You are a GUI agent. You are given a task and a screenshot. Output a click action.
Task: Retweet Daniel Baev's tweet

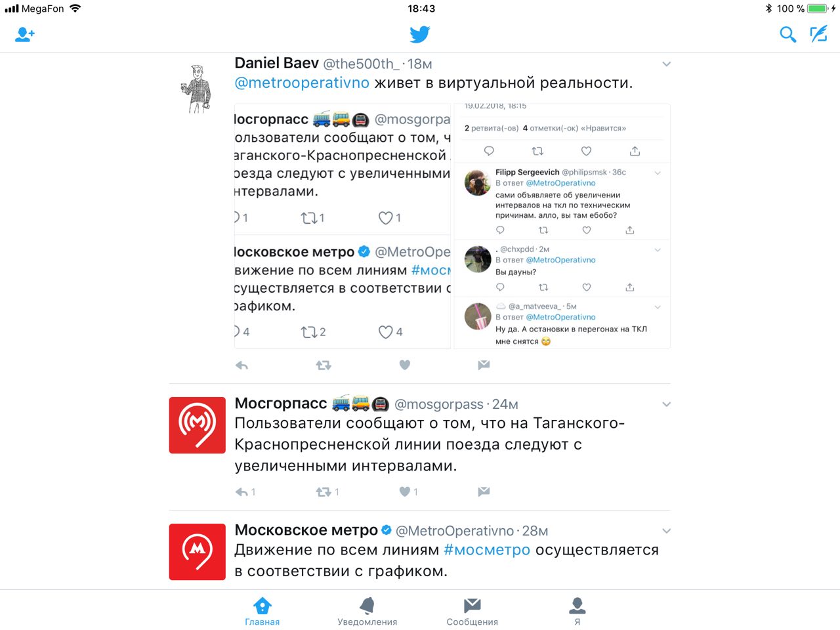point(324,366)
